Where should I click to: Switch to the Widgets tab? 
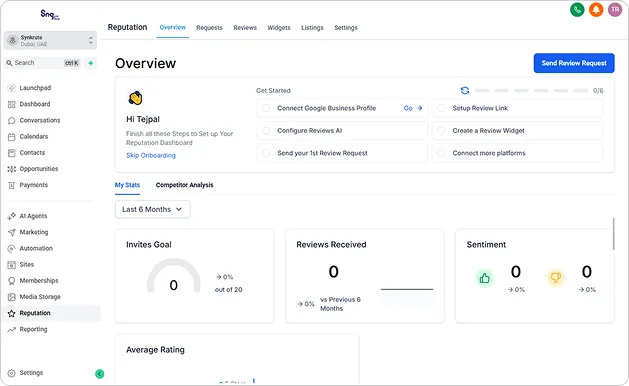point(279,28)
